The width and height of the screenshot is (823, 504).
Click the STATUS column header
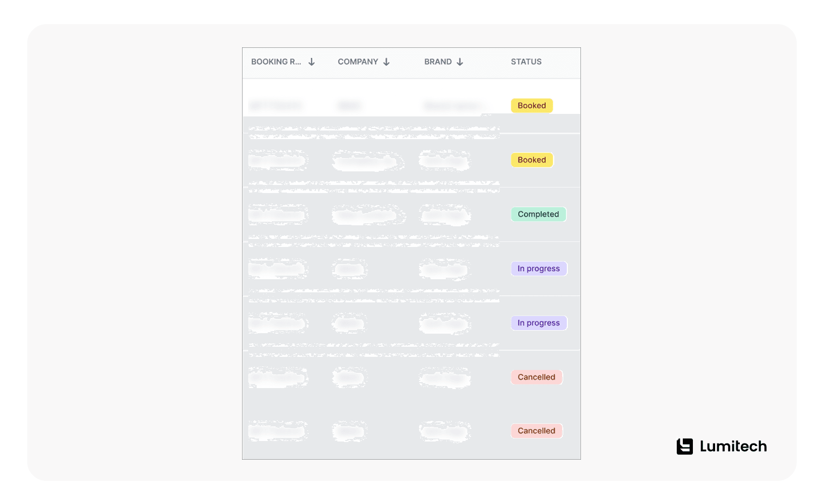pyautogui.click(x=526, y=61)
